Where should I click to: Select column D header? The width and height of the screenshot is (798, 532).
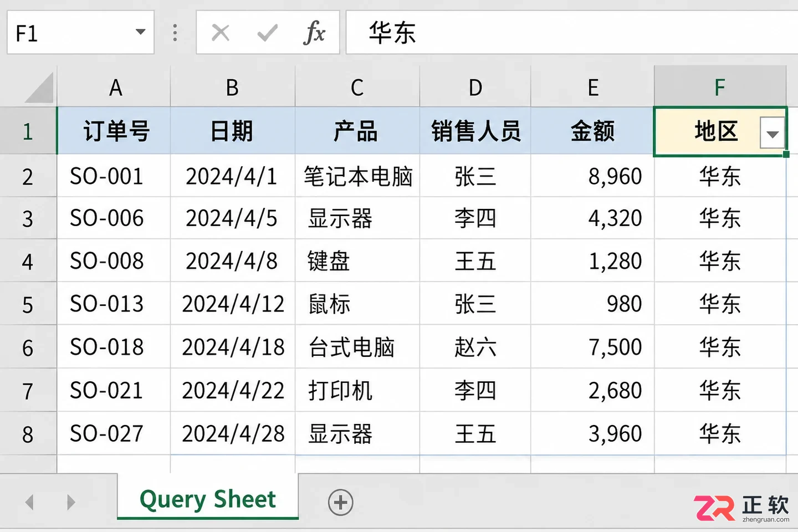(475, 87)
